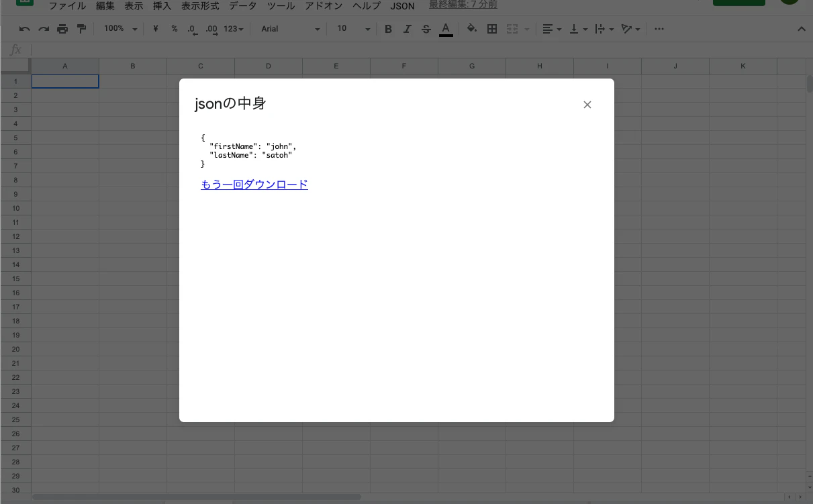
Task: Redo the last action
Action: coord(44,29)
